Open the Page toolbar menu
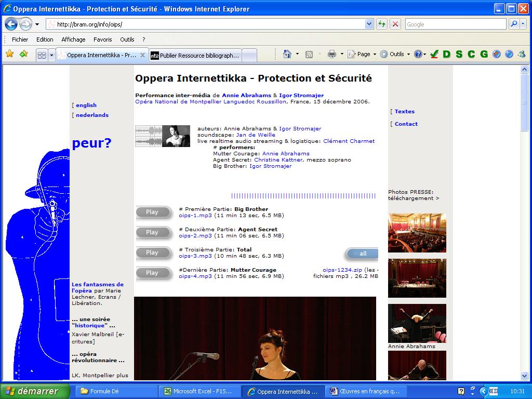 tap(362, 54)
